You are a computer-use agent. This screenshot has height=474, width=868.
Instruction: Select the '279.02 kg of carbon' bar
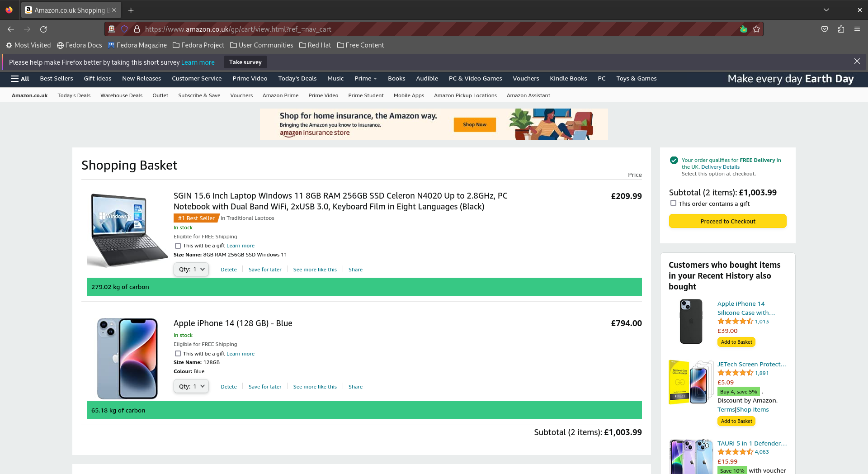364,287
